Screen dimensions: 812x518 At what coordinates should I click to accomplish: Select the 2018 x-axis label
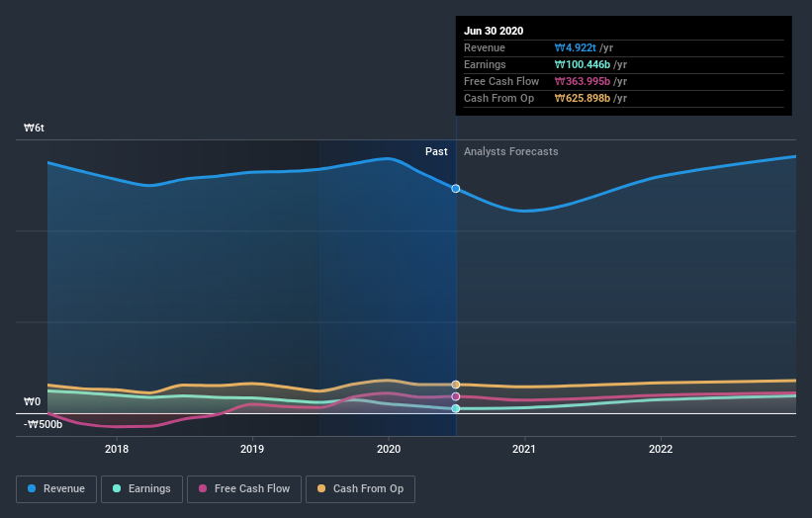tap(117, 449)
